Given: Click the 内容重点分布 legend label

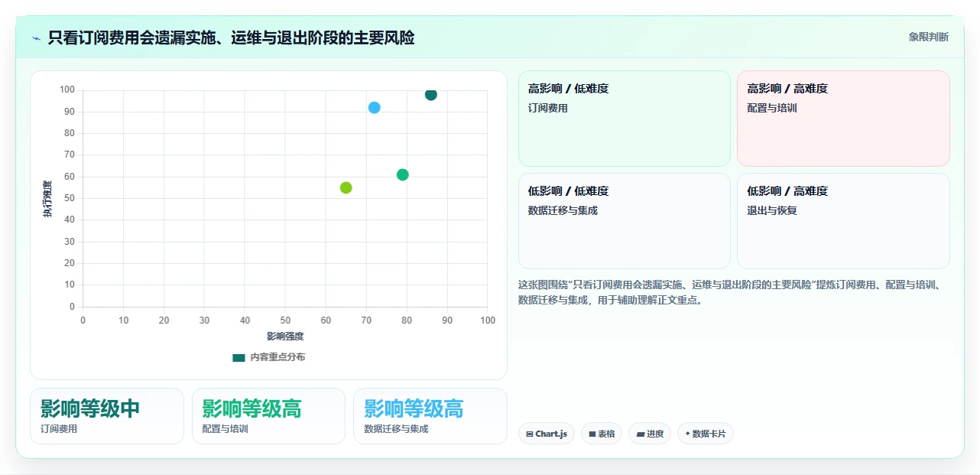Looking at the screenshot, I should pyautogui.click(x=277, y=357).
